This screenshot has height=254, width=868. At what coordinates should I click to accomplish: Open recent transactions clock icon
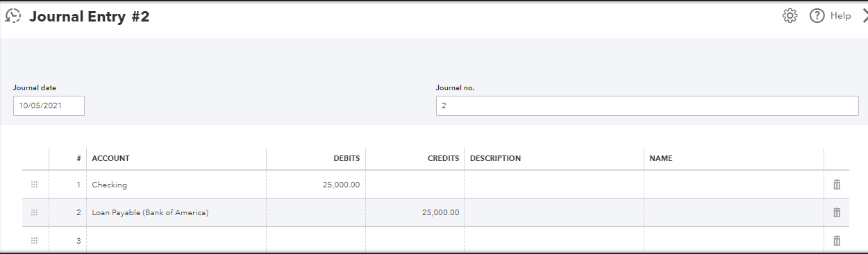click(x=12, y=17)
